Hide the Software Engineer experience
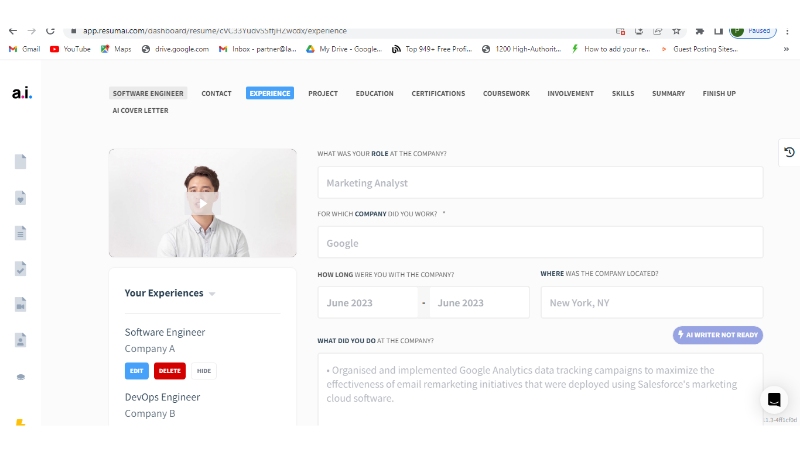Screen dimensions: 800x449 [x=204, y=371]
